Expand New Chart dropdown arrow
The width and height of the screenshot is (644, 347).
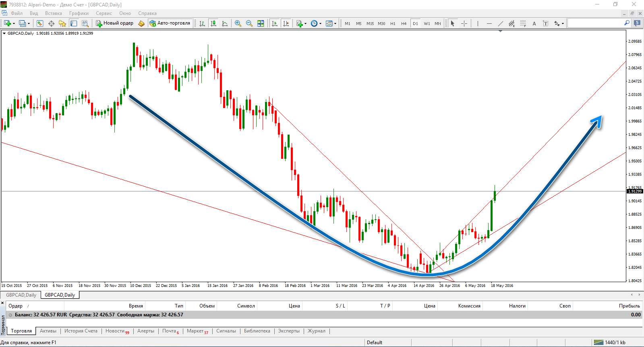(14, 23)
